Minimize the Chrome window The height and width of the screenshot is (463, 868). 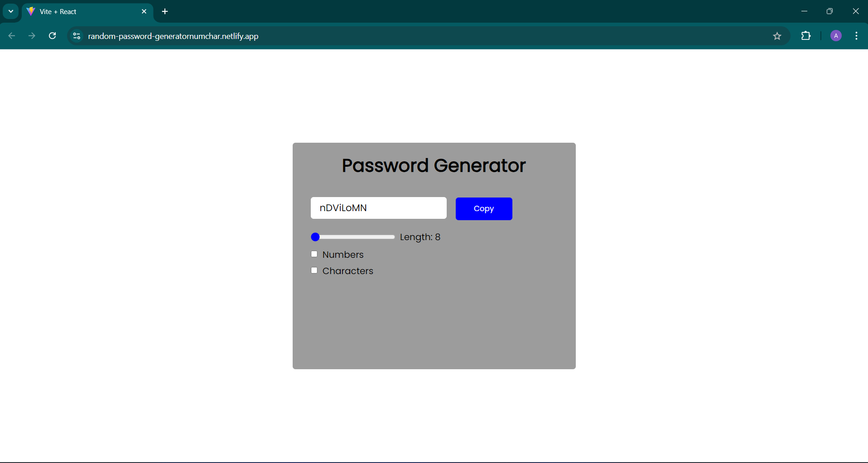click(x=804, y=11)
